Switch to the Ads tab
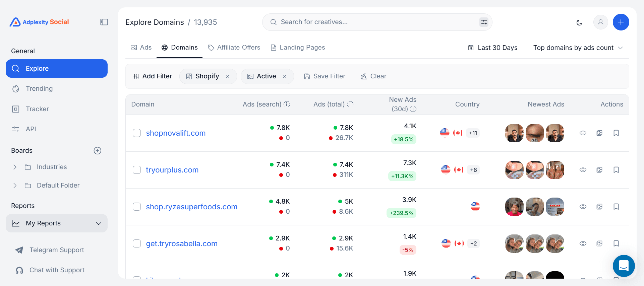This screenshot has width=644, height=286. pos(141,48)
